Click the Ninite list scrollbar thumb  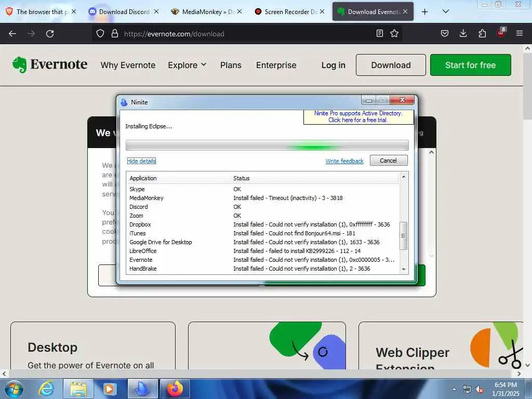tap(403, 235)
